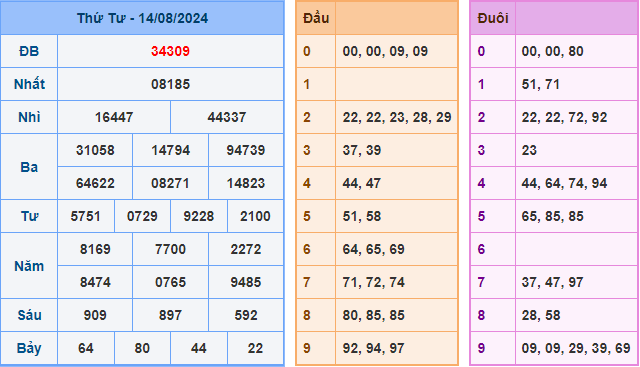The width and height of the screenshot is (640, 367).
Task: Click the Năm number 8169
Action: (x=95, y=249)
